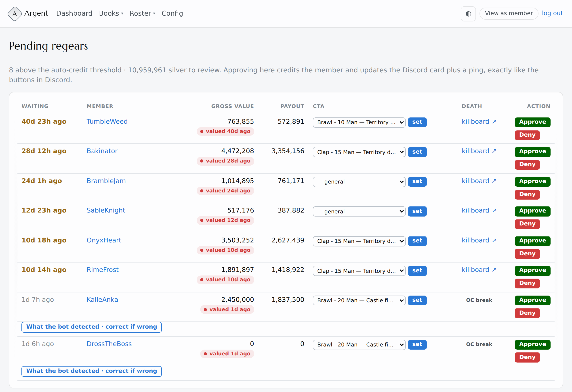The height and width of the screenshot is (392, 572).
Task: Approve Bakinator's regear
Action: point(533,152)
